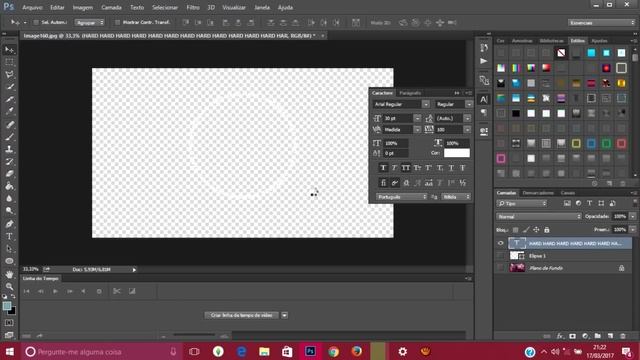Select the Move tool in toolbox
Viewport: 640px width, 360px height.
(x=9, y=50)
